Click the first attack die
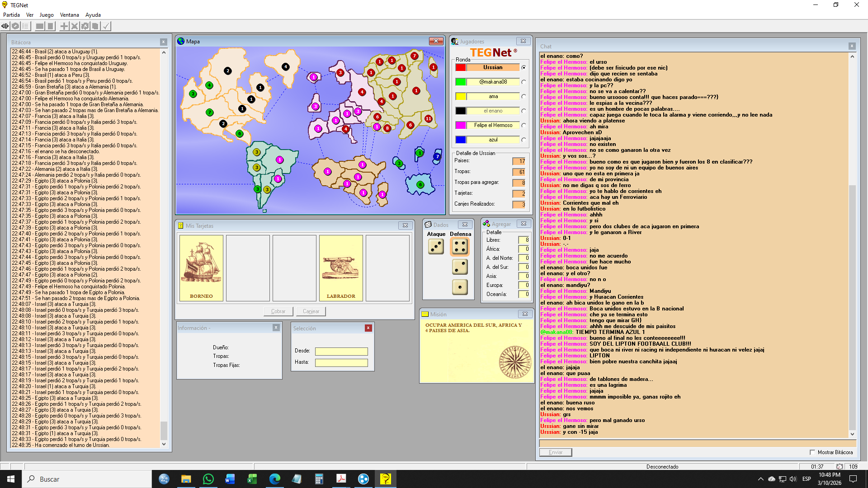 [x=436, y=247]
